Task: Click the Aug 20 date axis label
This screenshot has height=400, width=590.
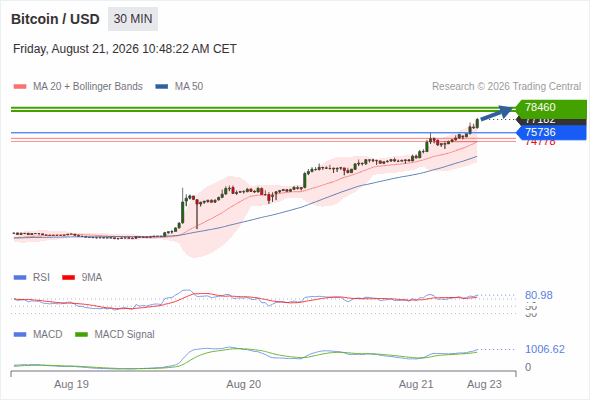Action: [244, 385]
